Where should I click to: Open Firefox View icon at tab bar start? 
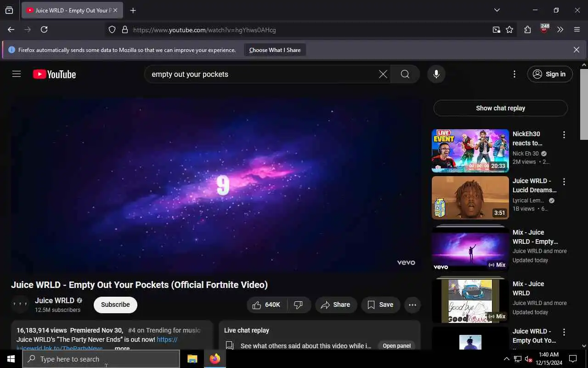[9, 10]
